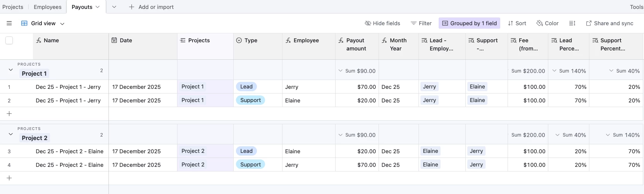Toggle the select-all rows checkbox

9,40
